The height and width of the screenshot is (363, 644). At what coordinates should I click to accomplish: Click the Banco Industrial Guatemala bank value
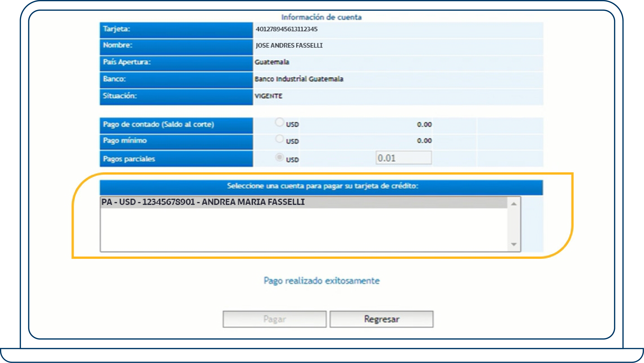pyautogui.click(x=299, y=79)
